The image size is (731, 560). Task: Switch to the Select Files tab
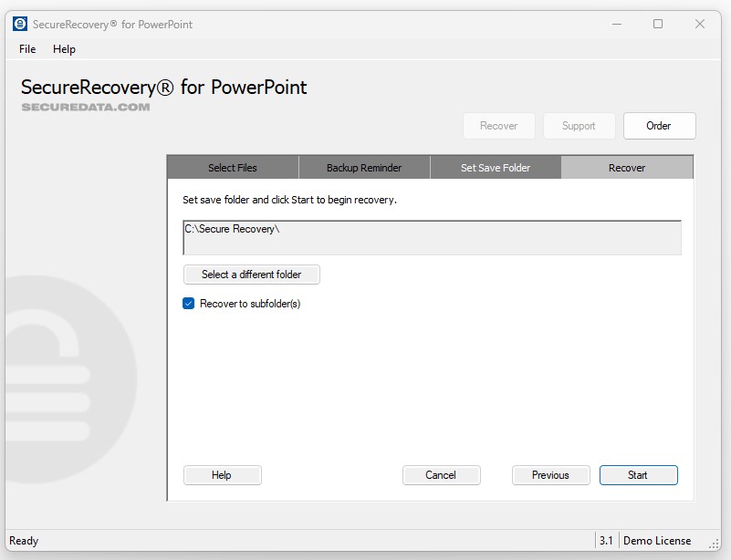pyautogui.click(x=231, y=168)
